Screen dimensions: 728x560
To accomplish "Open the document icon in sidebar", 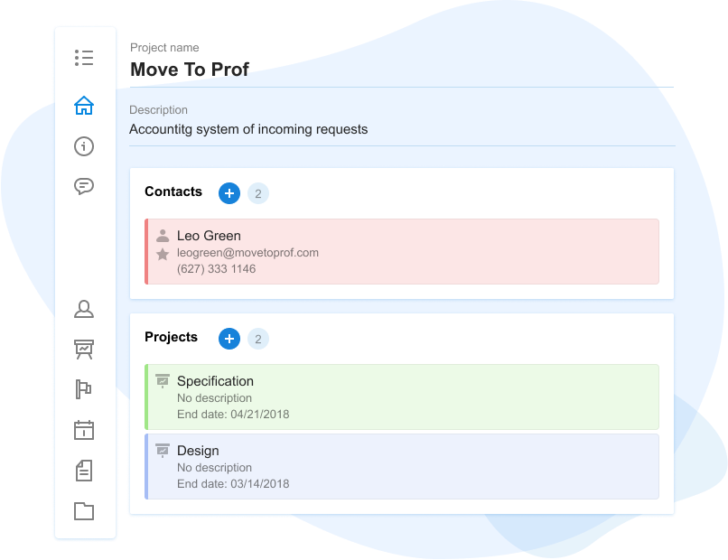I will 84,471.
